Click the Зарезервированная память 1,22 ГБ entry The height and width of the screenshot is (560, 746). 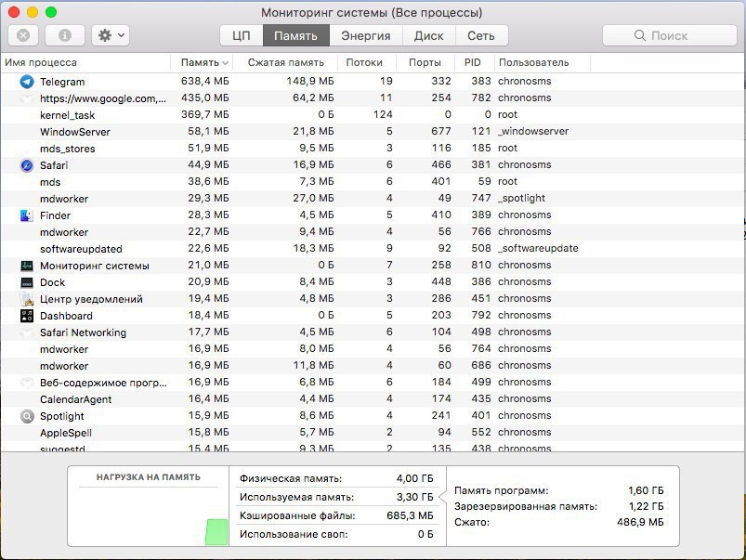[x=558, y=506]
